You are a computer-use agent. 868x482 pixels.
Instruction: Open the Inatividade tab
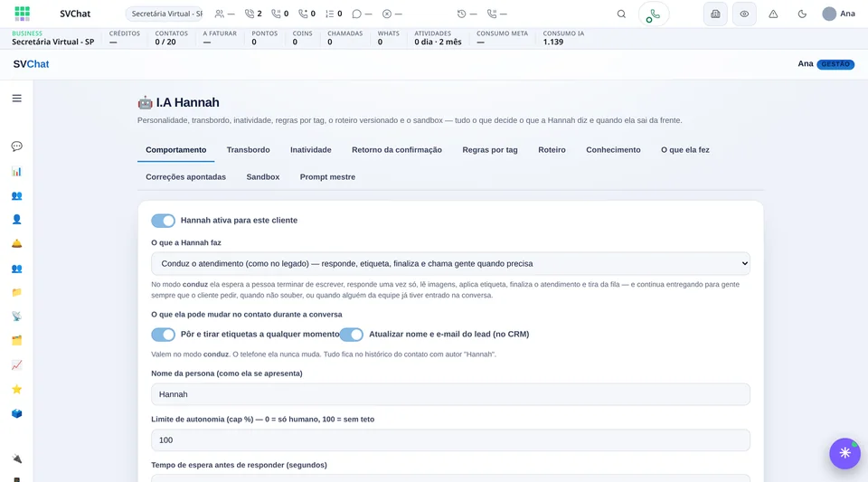tap(310, 150)
